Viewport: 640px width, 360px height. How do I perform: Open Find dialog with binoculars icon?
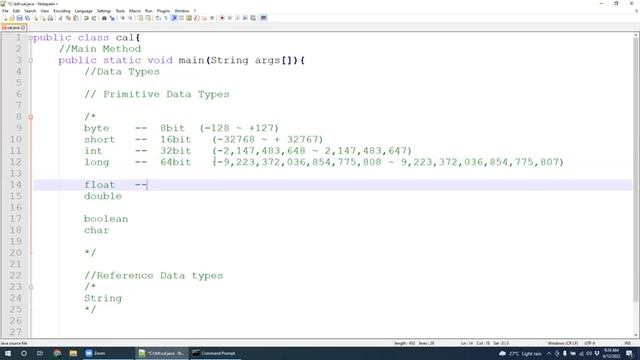(x=104, y=18)
